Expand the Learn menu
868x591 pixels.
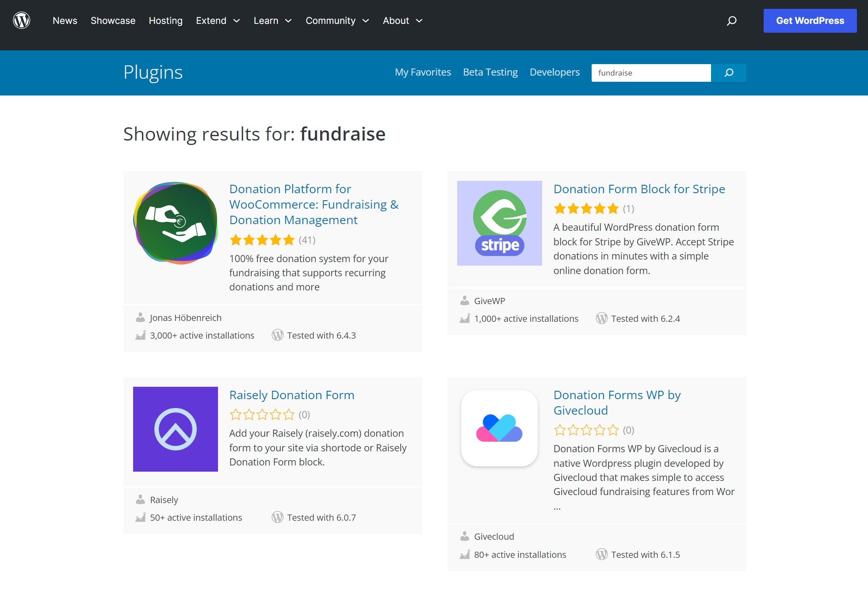pyautogui.click(x=273, y=21)
